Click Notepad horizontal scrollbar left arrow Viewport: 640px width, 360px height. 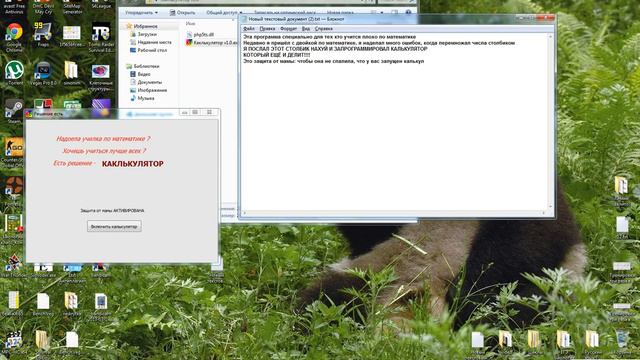(245, 213)
